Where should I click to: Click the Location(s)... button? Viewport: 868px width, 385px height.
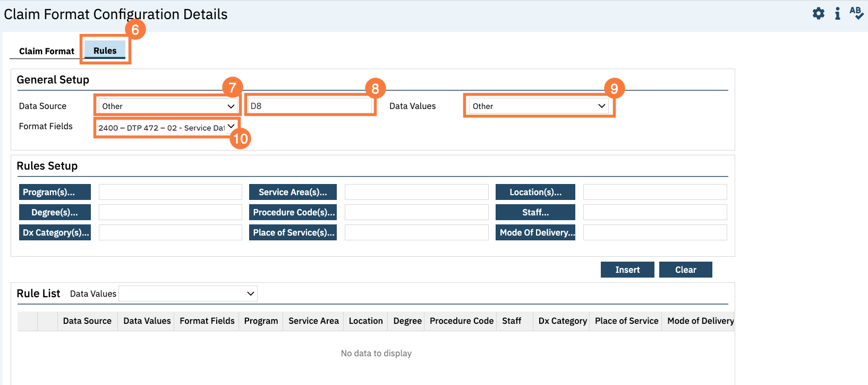535,192
